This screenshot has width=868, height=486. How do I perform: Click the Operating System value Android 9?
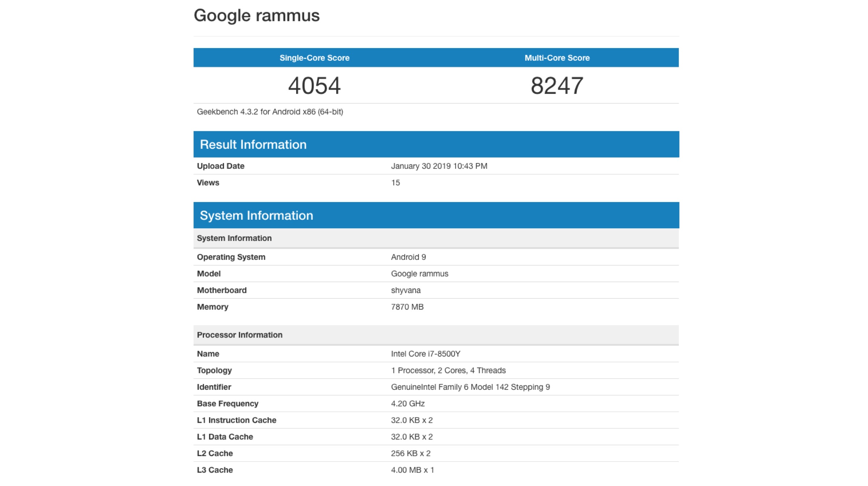pyautogui.click(x=408, y=257)
